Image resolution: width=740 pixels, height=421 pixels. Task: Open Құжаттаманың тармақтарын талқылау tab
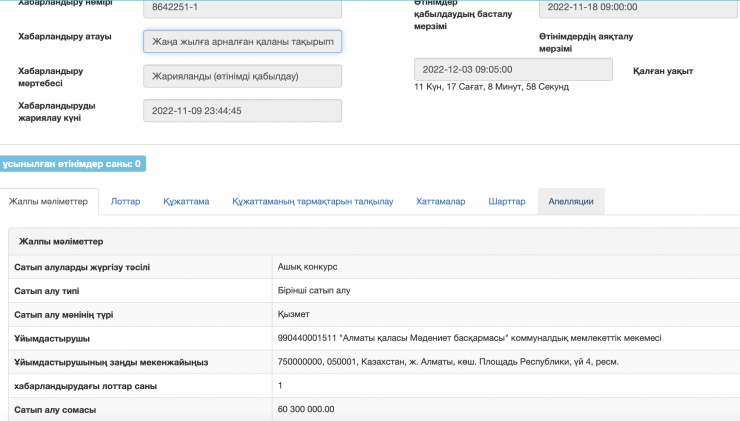[312, 201]
